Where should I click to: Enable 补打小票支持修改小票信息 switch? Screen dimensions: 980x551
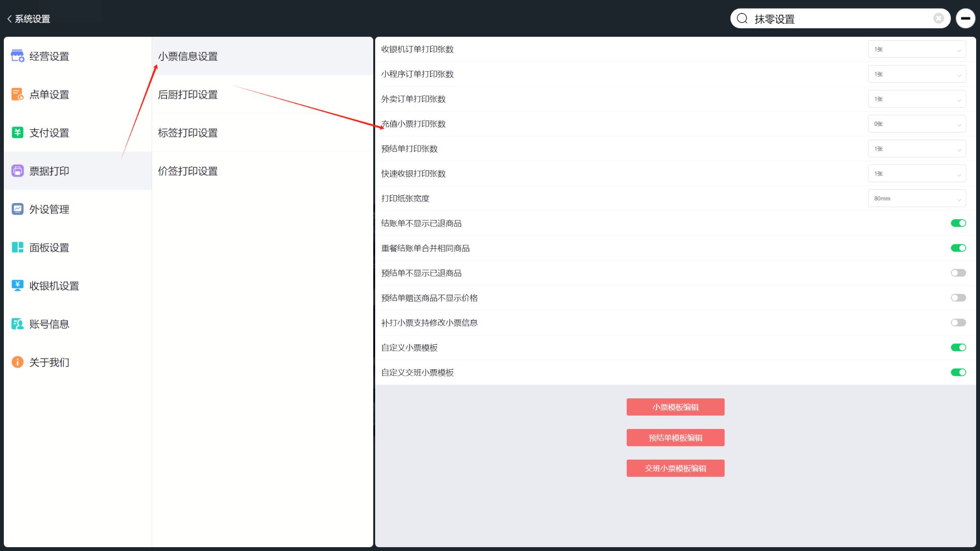pos(958,323)
